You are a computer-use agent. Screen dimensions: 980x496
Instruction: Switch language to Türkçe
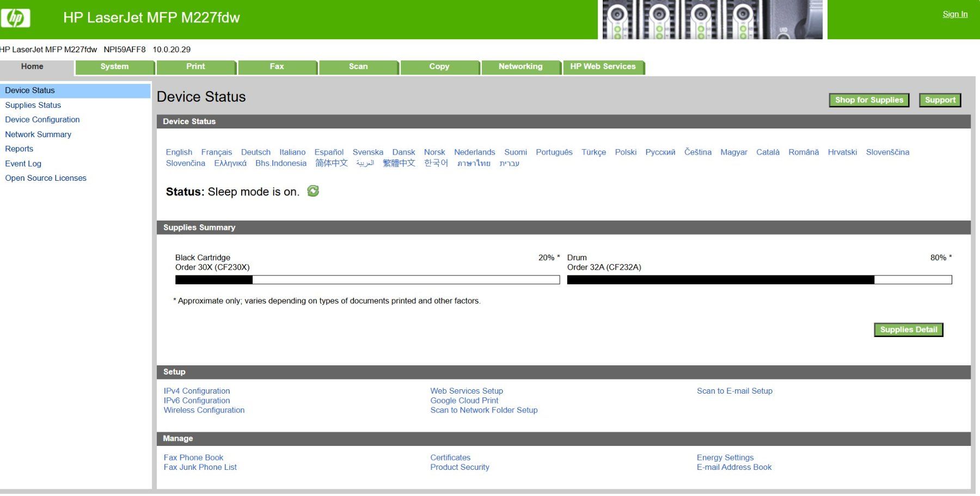(593, 152)
